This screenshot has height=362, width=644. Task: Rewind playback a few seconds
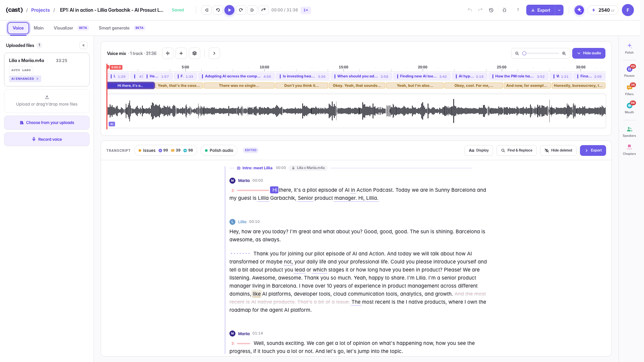click(218, 10)
